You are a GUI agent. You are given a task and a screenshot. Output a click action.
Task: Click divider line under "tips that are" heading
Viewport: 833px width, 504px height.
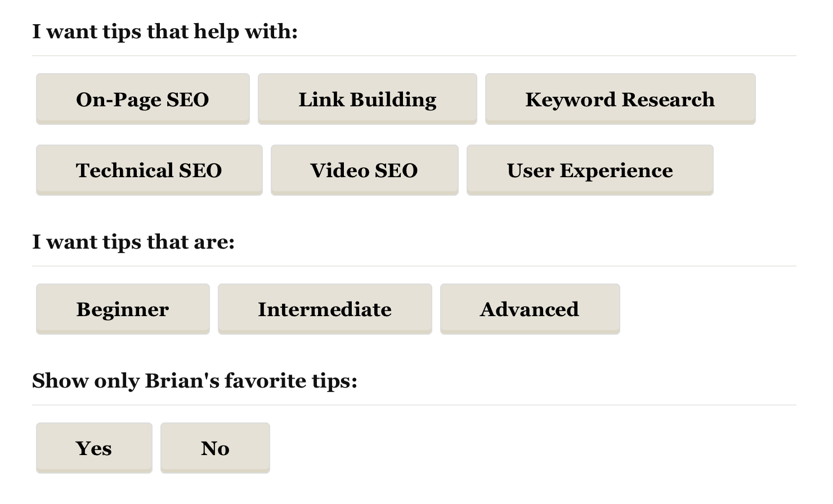coord(414,266)
